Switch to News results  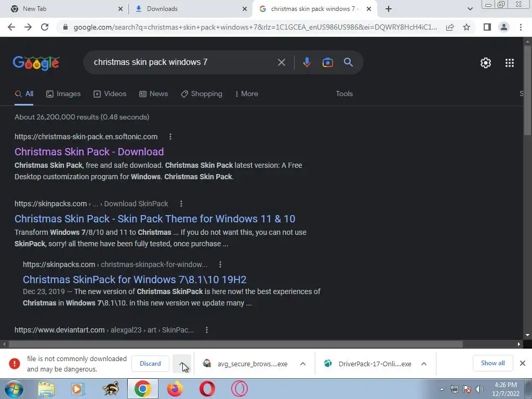pos(153,94)
